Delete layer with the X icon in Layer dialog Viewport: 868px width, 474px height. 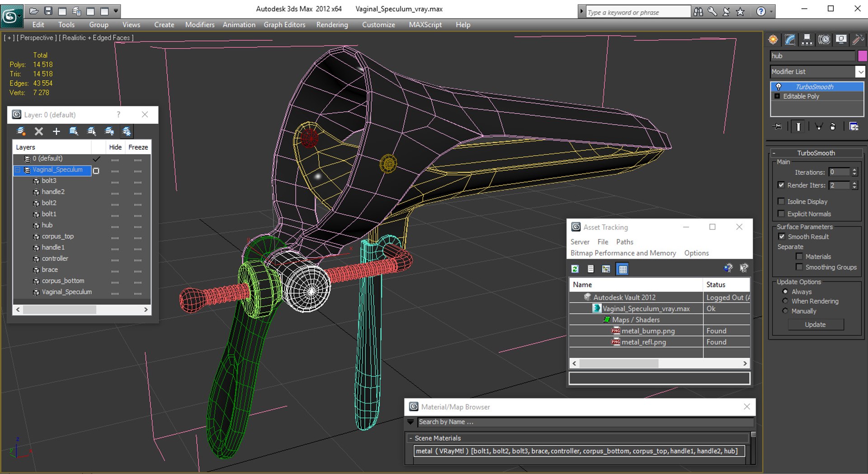(39, 131)
